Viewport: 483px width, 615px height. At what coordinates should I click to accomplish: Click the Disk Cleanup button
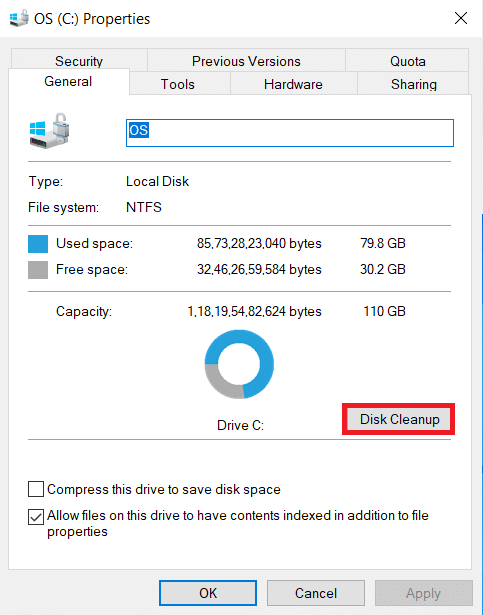pos(399,419)
